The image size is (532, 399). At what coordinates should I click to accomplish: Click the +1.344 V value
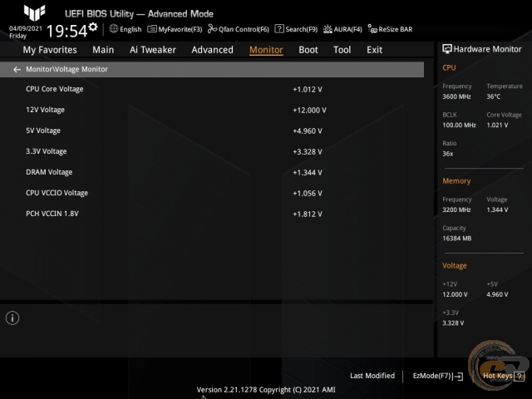(308, 172)
